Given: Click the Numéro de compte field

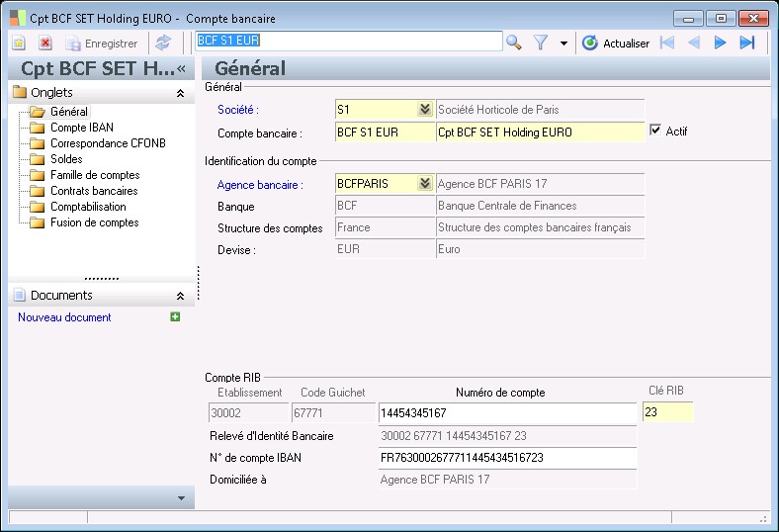Looking at the screenshot, I should click(507, 412).
